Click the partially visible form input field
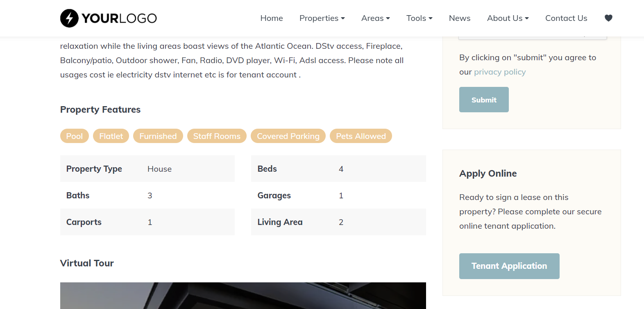The image size is (644, 309). pos(533,38)
